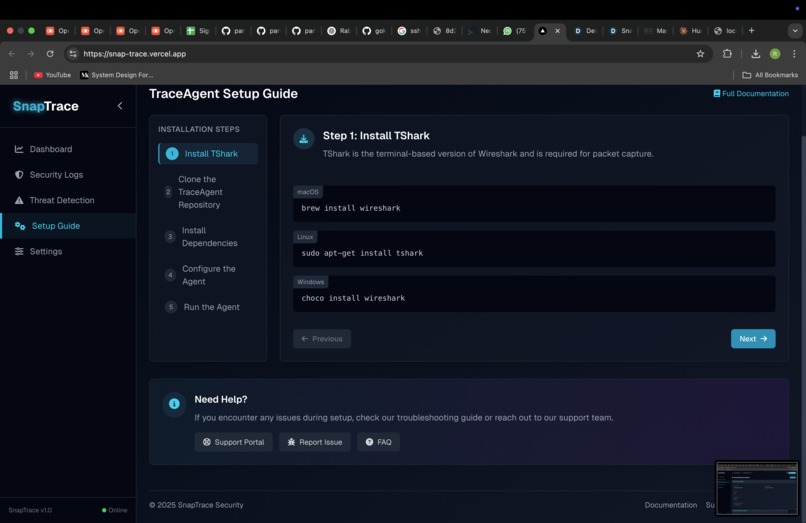The width and height of the screenshot is (806, 523).
Task: Open the green profile avatar
Action: point(775,54)
